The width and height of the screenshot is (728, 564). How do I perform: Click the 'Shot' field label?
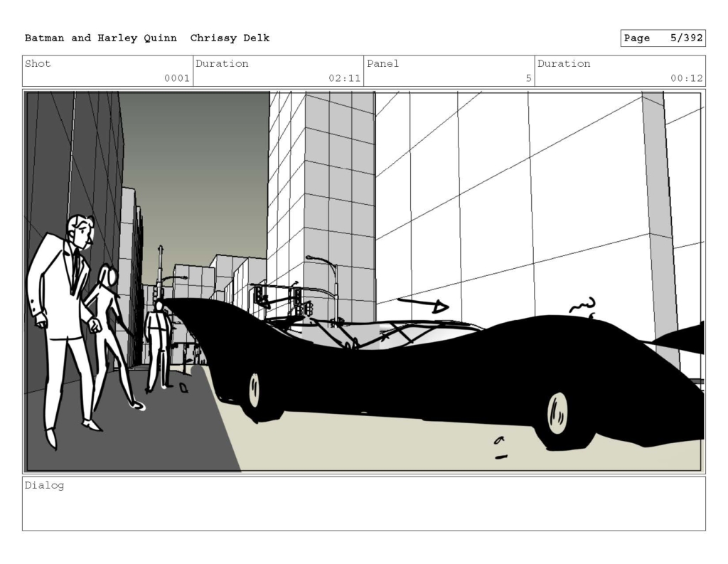pyautogui.click(x=38, y=63)
